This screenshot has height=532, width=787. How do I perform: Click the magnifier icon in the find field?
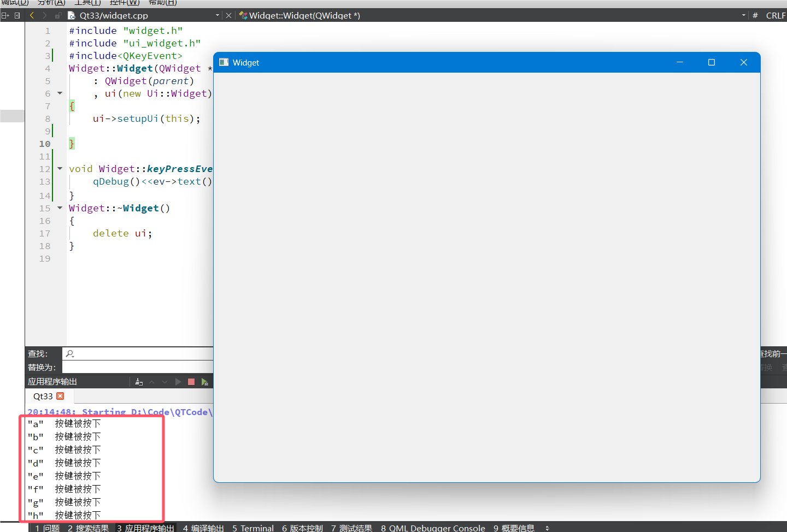(70, 354)
